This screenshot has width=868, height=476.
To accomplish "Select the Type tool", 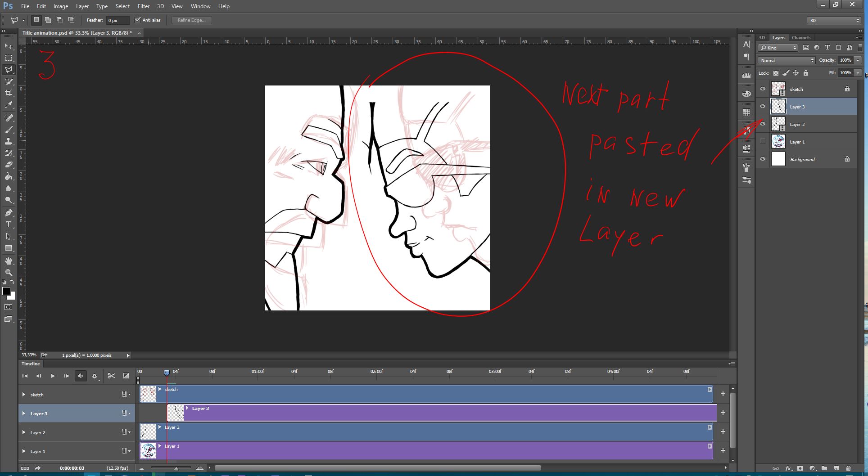I will pos(8,225).
